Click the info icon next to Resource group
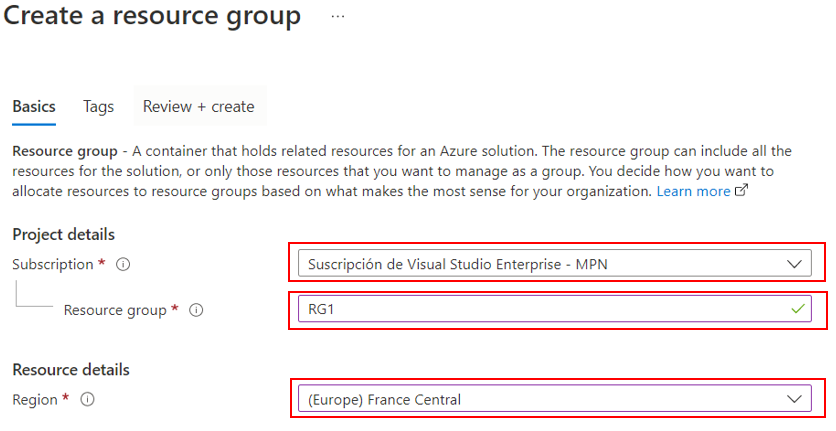Image resolution: width=836 pixels, height=431 pixels. click(196, 310)
